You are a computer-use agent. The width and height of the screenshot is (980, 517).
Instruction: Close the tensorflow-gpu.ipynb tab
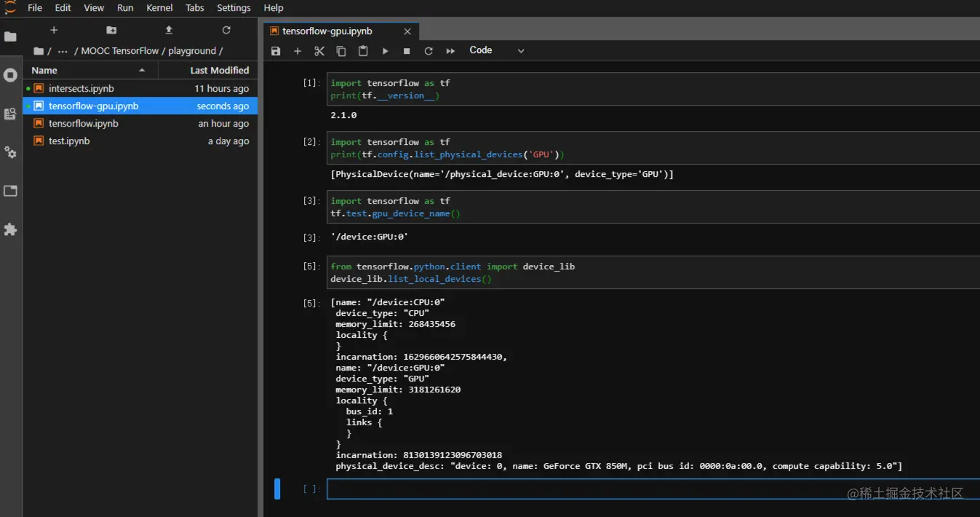point(407,31)
